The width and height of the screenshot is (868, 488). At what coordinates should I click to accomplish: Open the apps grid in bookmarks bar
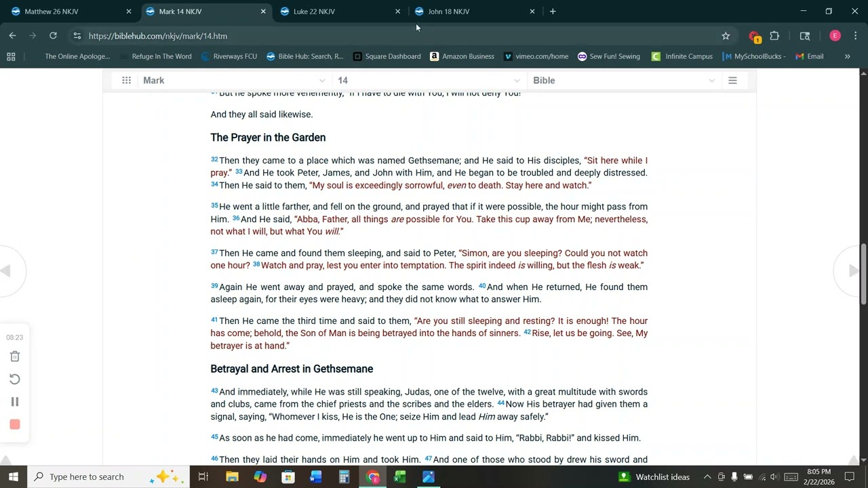(x=11, y=57)
